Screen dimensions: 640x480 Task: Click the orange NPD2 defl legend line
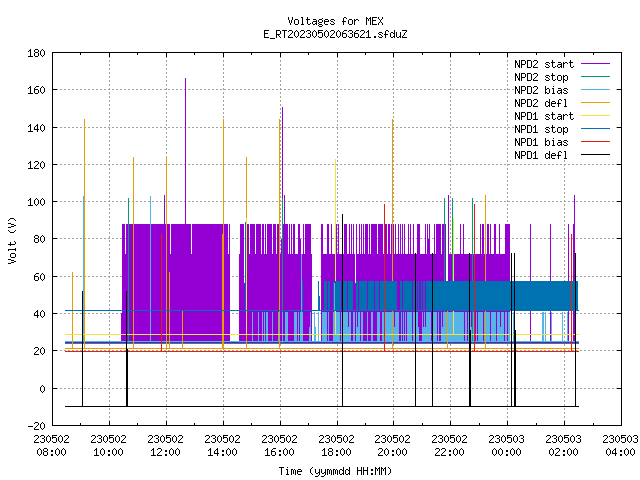[596, 102]
